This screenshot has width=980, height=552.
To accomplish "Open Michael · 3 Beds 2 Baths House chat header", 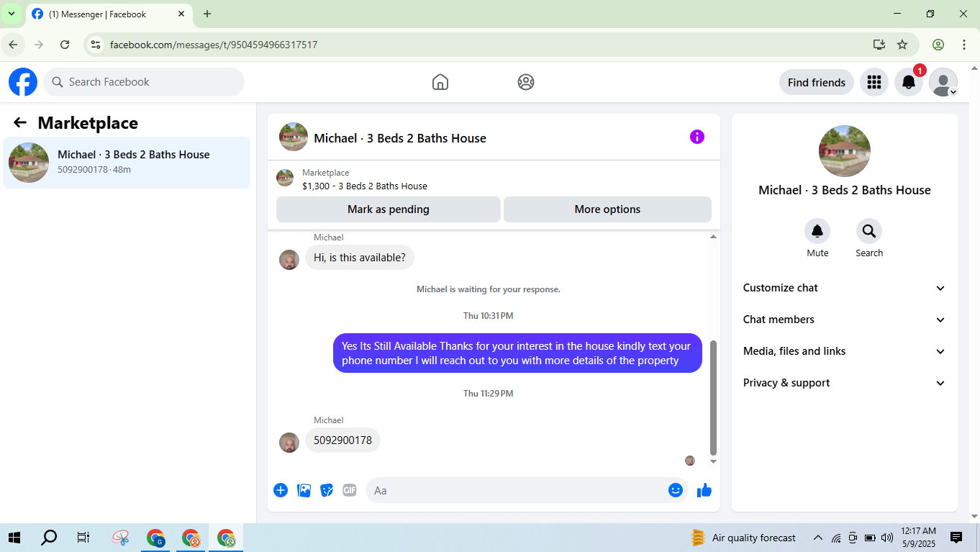I will tap(400, 138).
